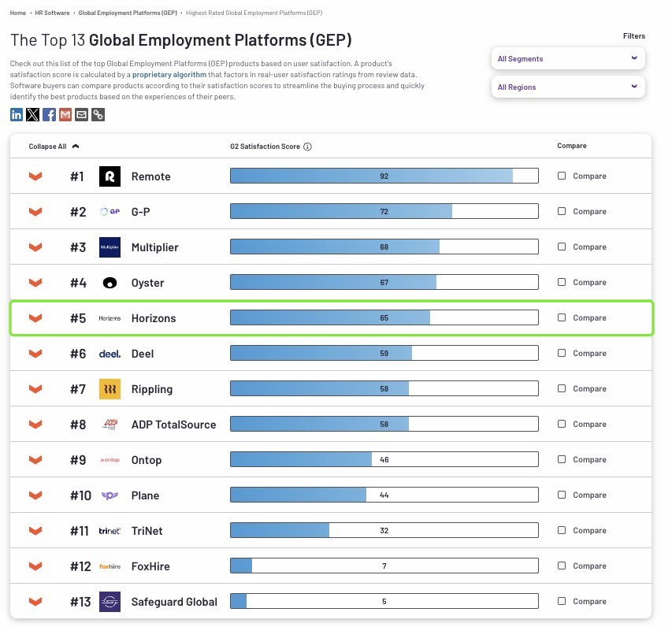This screenshot has height=627, width=672.
Task: Click the Rippling logo
Action: [110, 388]
